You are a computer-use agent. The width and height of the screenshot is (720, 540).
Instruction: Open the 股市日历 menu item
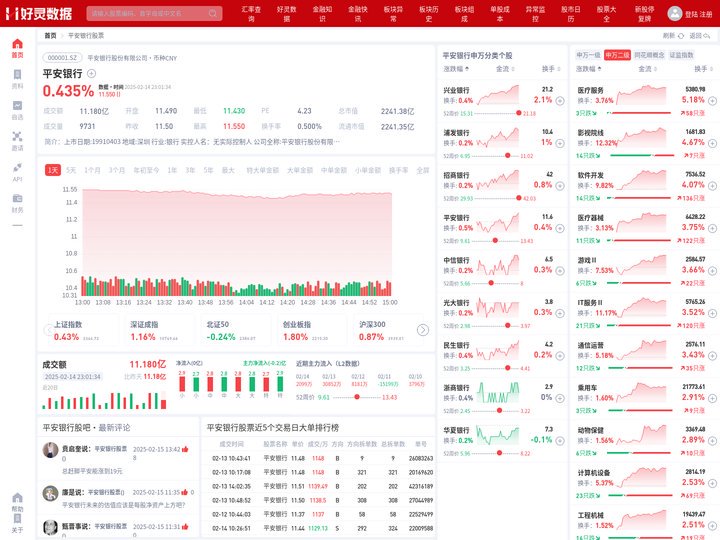[571, 14]
